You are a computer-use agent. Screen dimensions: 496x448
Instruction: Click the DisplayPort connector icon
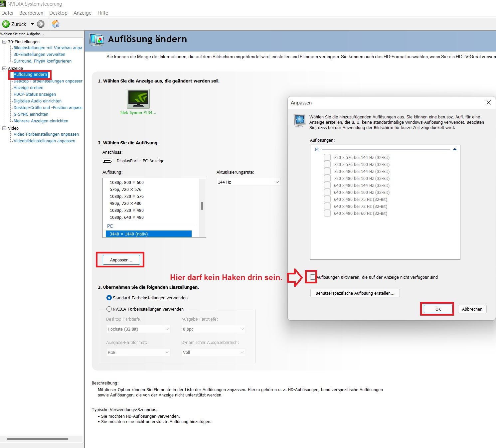[x=107, y=161]
